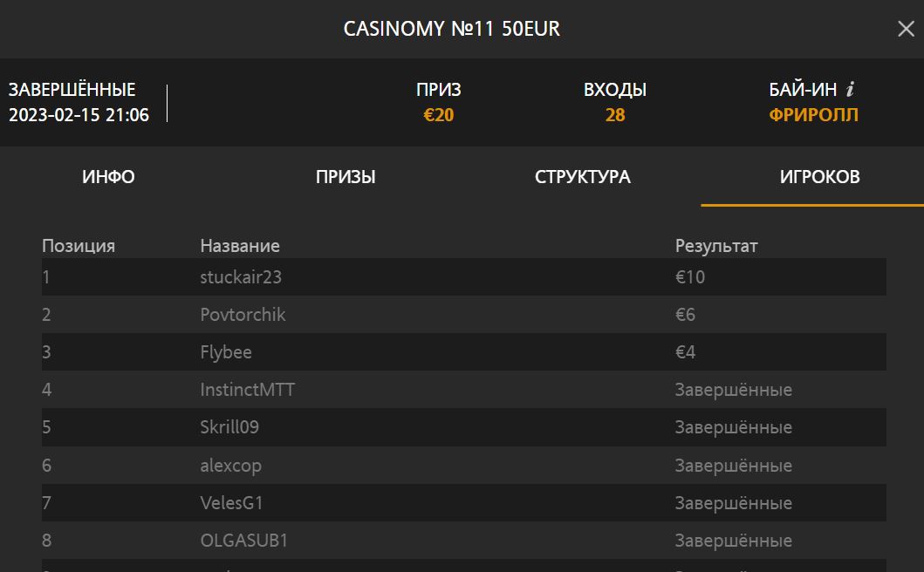Screen dimensions: 924x572
Task: Click the €20 prize amount
Action: pos(438,115)
